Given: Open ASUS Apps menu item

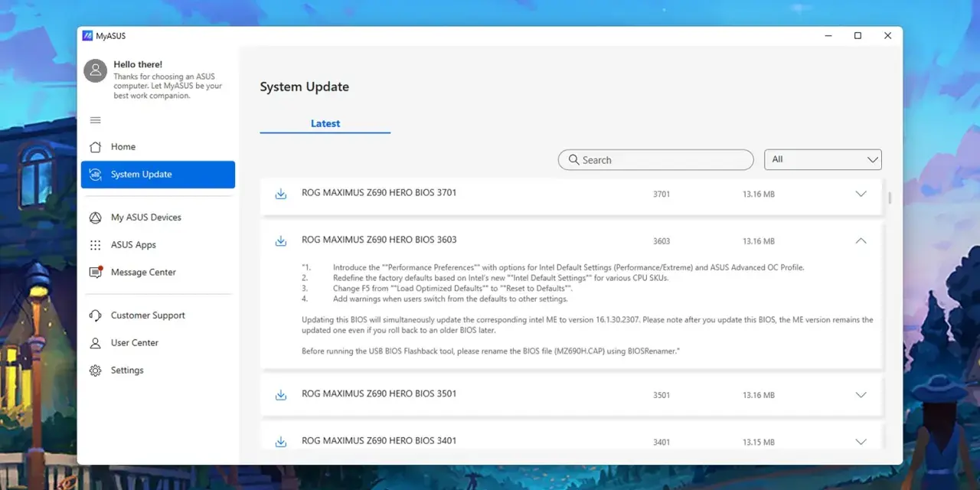Looking at the screenshot, I should (x=158, y=245).
